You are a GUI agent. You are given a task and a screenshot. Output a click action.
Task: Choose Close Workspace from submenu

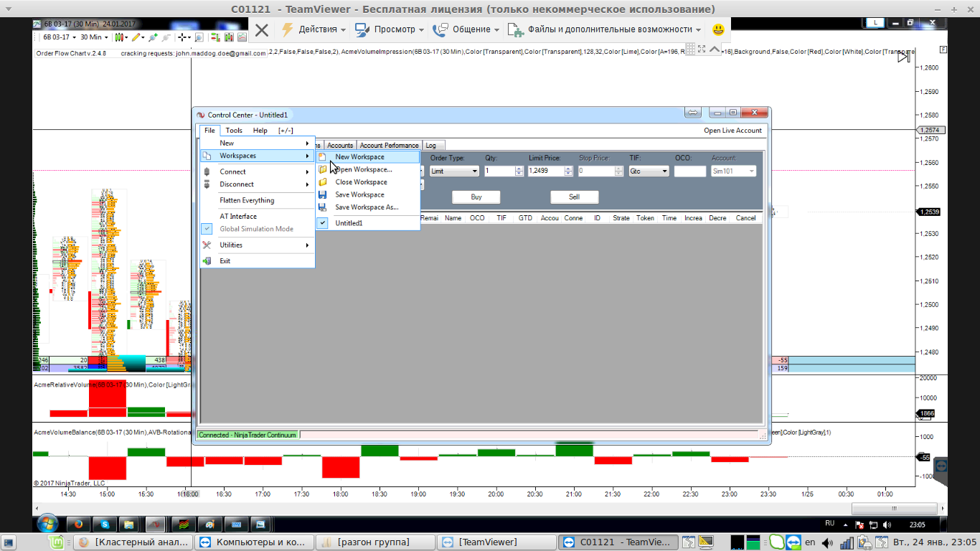point(368,182)
